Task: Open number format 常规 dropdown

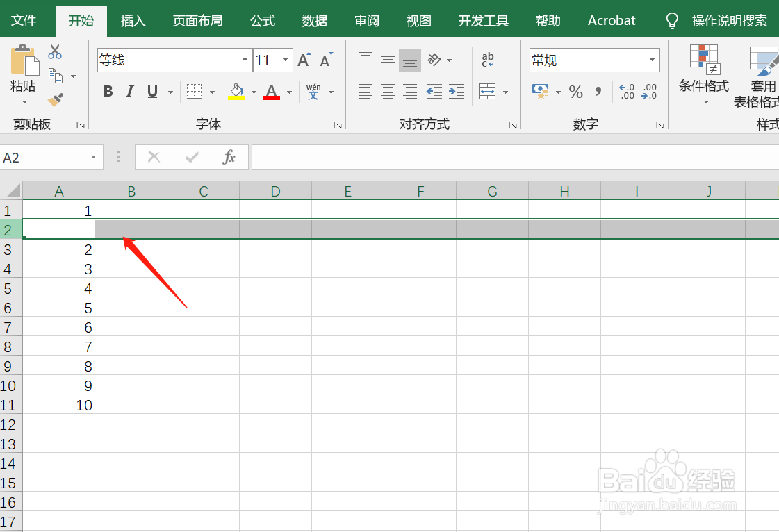Action: [652, 60]
